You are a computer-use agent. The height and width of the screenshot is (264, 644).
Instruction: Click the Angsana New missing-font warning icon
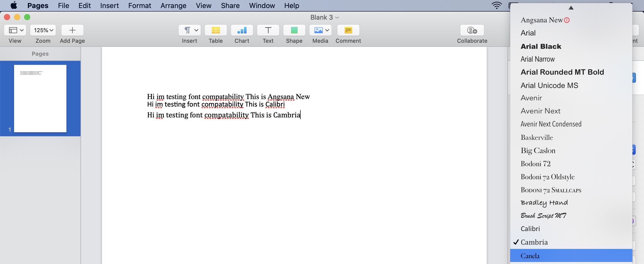click(567, 20)
